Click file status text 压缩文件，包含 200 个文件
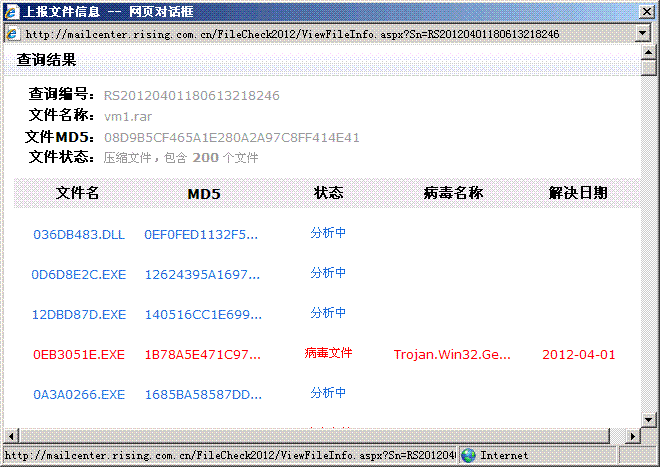This screenshot has height=467, width=660. [181, 158]
